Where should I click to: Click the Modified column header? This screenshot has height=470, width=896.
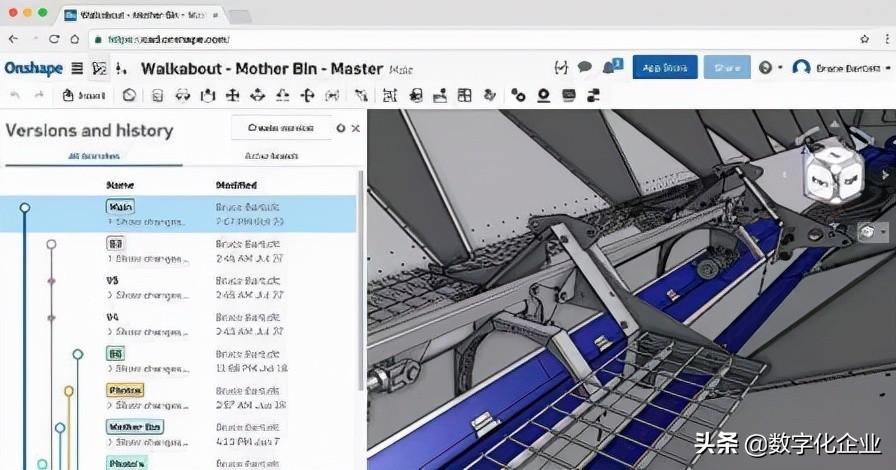pyautogui.click(x=236, y=185)
